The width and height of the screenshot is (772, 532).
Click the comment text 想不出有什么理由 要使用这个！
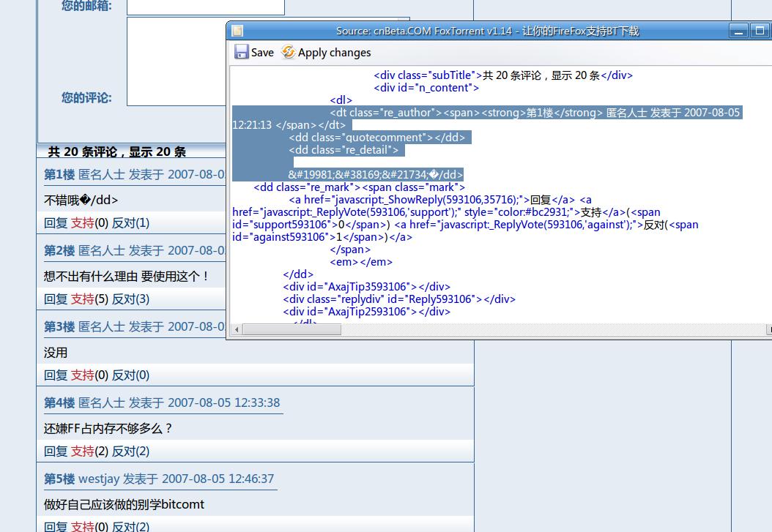tap(127, 277)
